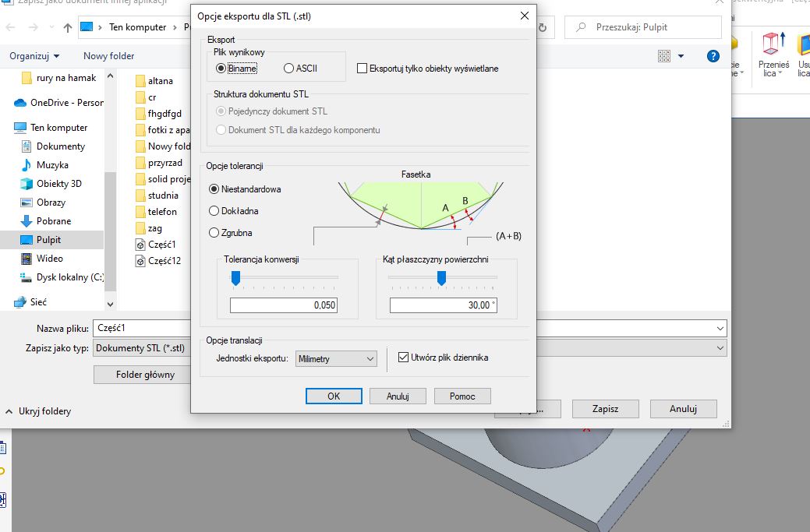
Task: Click the up-arrow navigation icon
Action: tap(68, 27)
